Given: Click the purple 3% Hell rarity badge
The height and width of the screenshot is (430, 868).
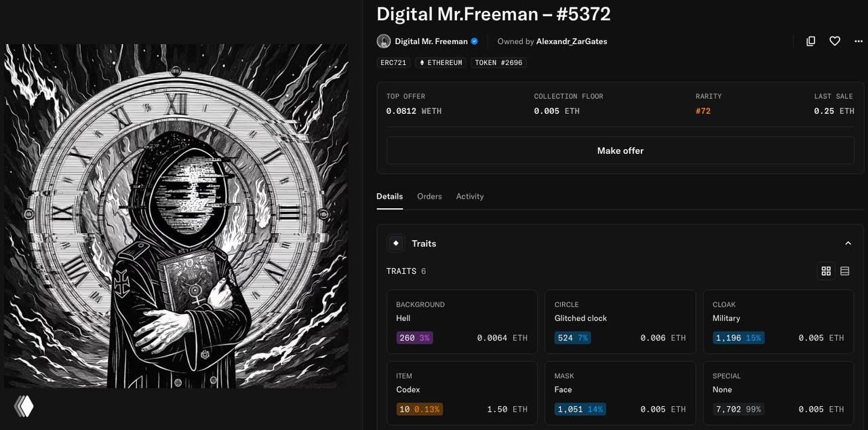Looking at the screenshot, I should [x=414, y=337].
